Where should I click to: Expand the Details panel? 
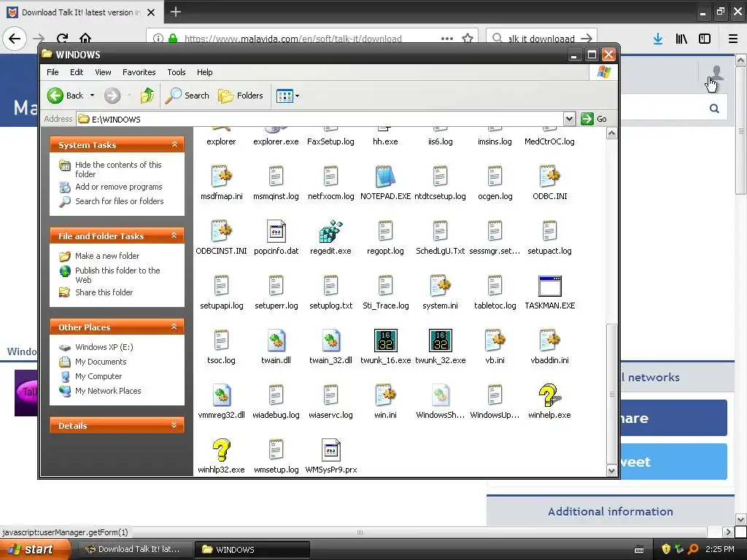click(x=174, y=425)
